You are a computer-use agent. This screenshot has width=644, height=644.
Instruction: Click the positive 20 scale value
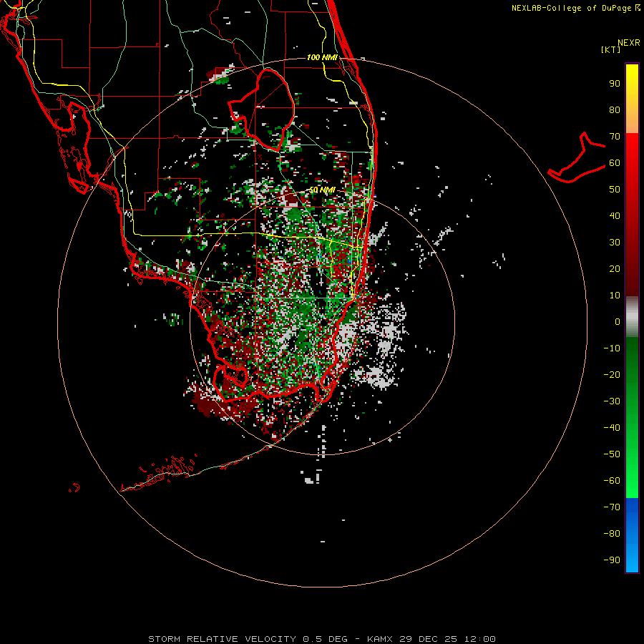615,268
